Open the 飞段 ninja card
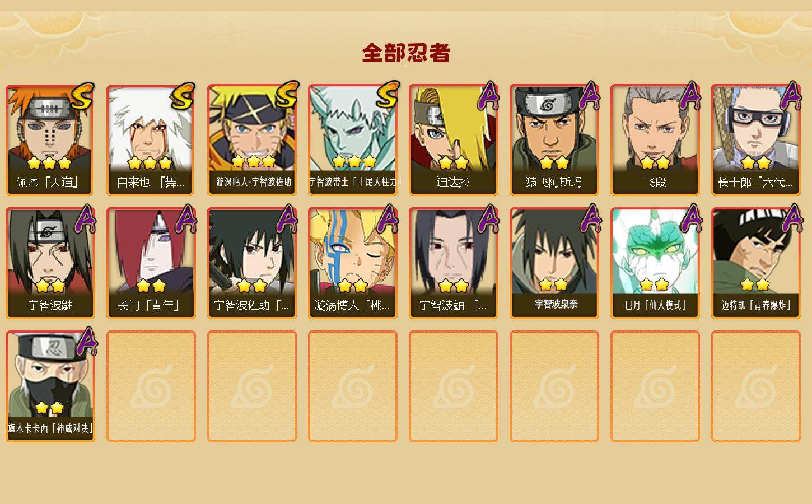Image resolution: width=812 pixels, height=504 pixels. (x=655, y=140)
